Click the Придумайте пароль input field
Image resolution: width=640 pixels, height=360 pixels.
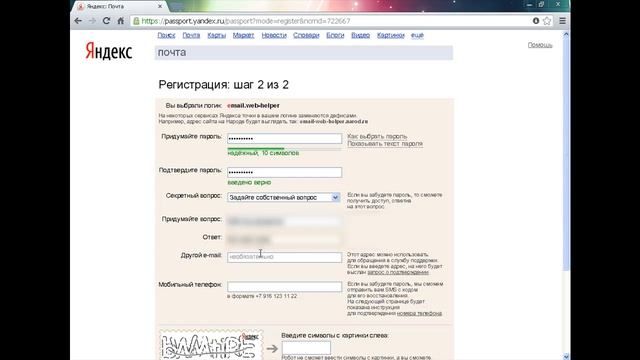click(284, 138)
